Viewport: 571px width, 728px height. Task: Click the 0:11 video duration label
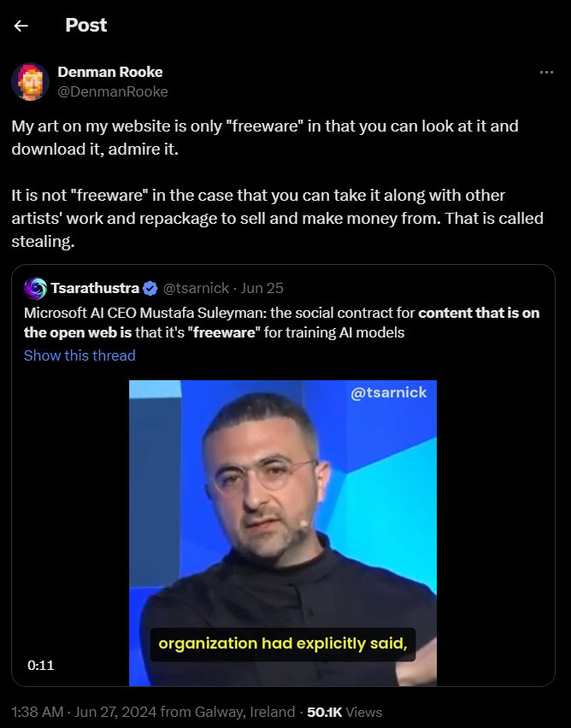pyautogui.click(x=41, y=666)
